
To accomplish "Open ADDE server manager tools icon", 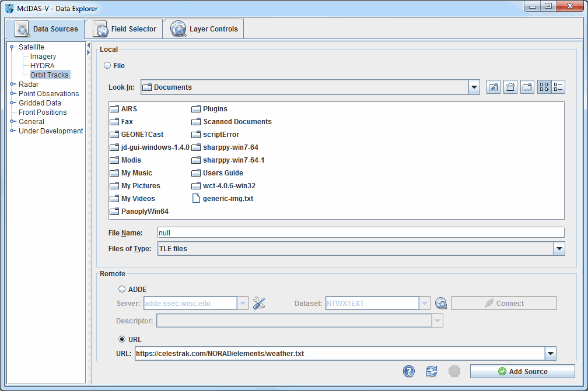I will click(x=259, y=303).
